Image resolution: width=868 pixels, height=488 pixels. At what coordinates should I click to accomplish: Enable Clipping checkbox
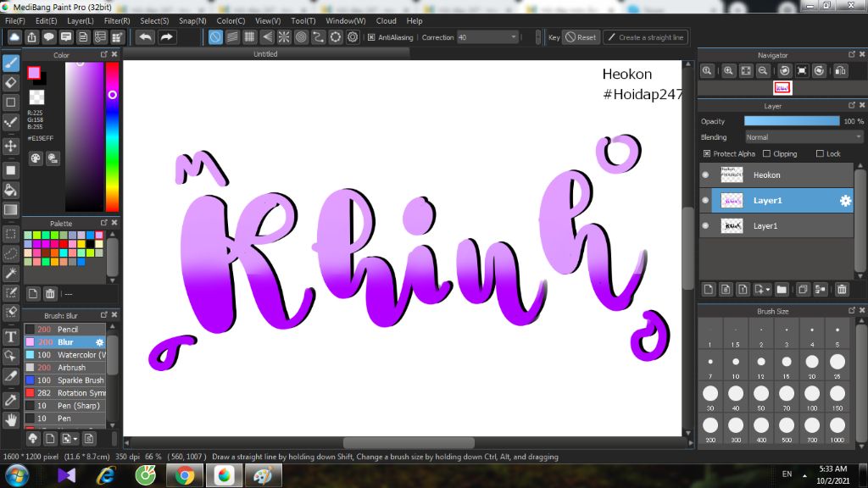coord(766,154)
